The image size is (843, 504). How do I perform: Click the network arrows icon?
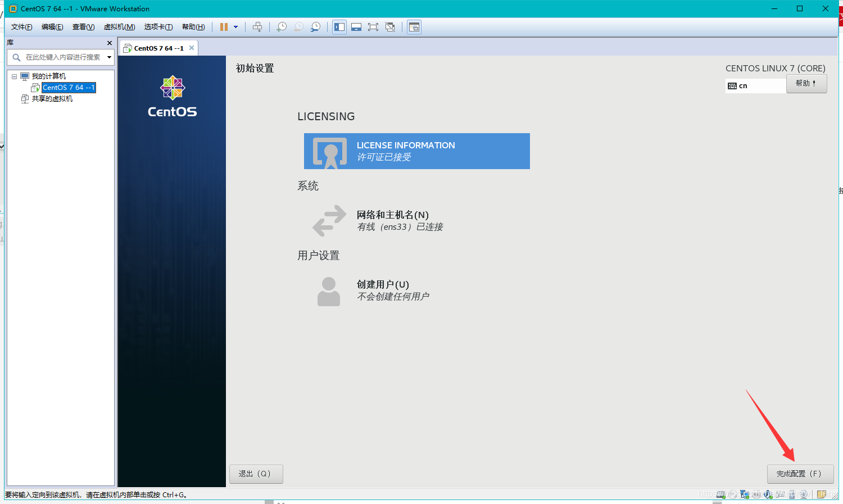[x=329, y=221]
